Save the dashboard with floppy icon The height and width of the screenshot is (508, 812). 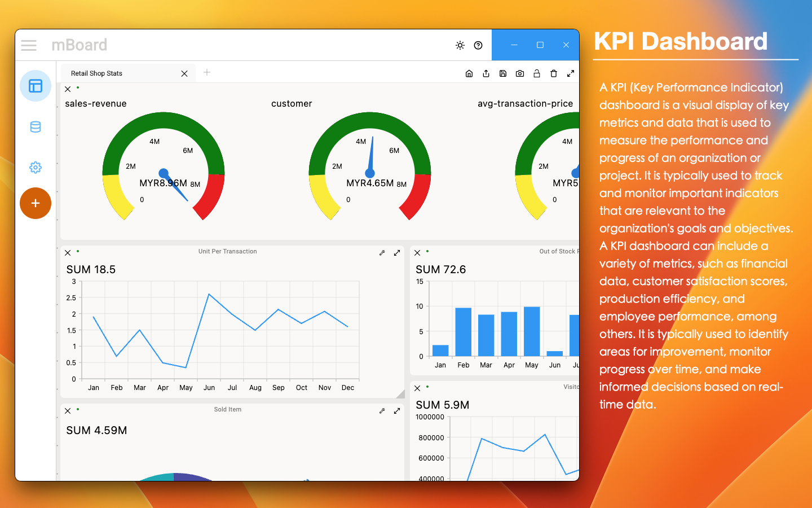point(503,73)
